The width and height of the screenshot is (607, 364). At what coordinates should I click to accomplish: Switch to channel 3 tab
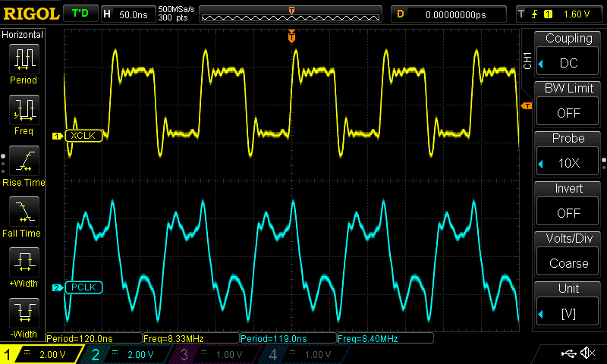(x=215, y=354)
